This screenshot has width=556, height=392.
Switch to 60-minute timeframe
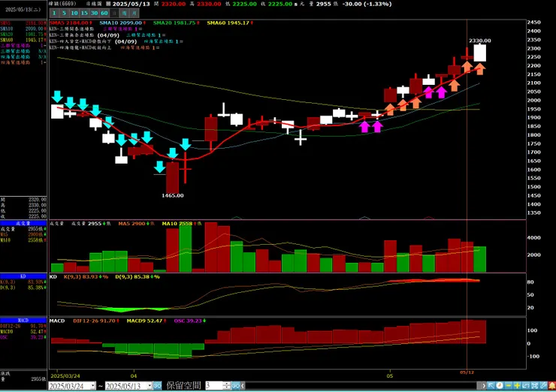(104, 13)
